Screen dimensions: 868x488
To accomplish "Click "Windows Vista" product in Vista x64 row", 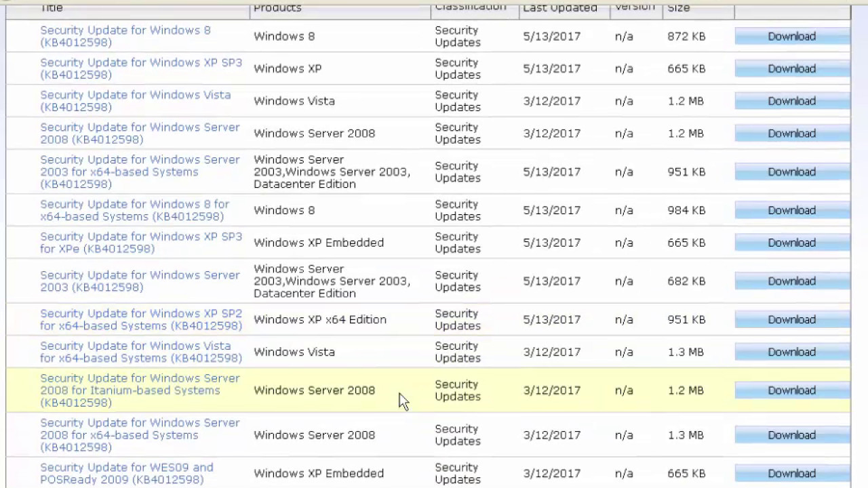I will tap(294, 352).
